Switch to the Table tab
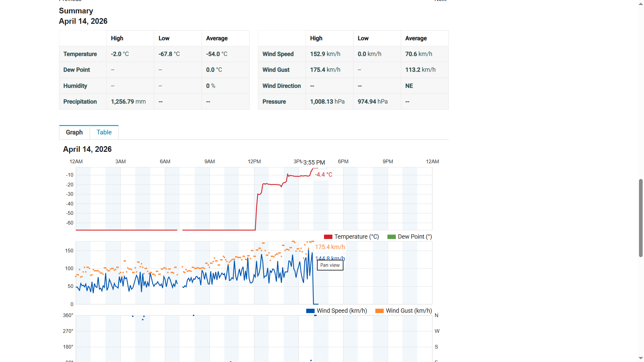Image resolution: width=644 pixels, height=362 pixels. coord(104,132)
